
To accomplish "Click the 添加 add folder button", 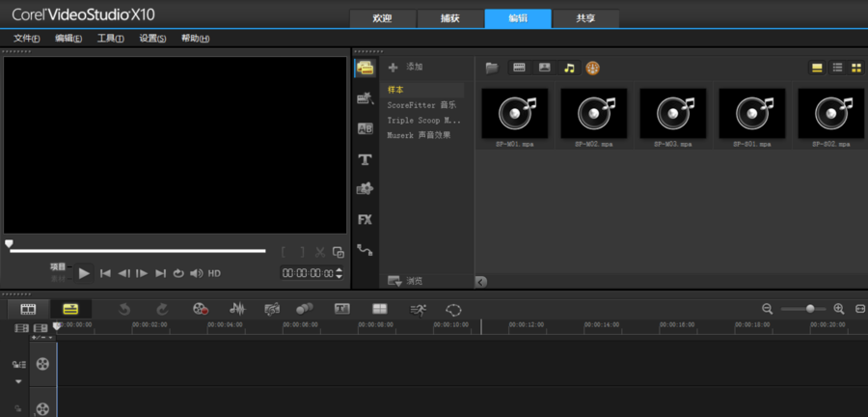I will pos(405,68).
